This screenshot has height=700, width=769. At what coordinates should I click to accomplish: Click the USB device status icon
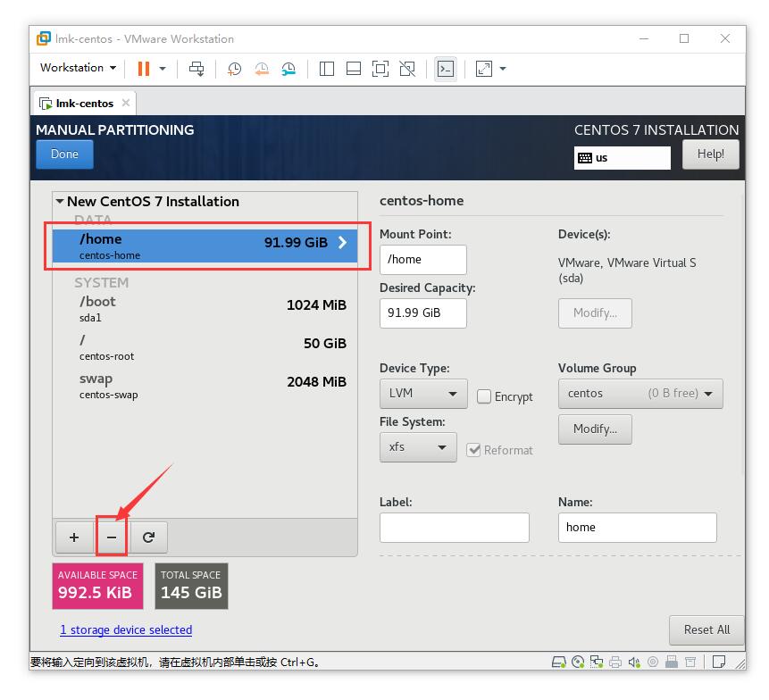coord(672,662)
